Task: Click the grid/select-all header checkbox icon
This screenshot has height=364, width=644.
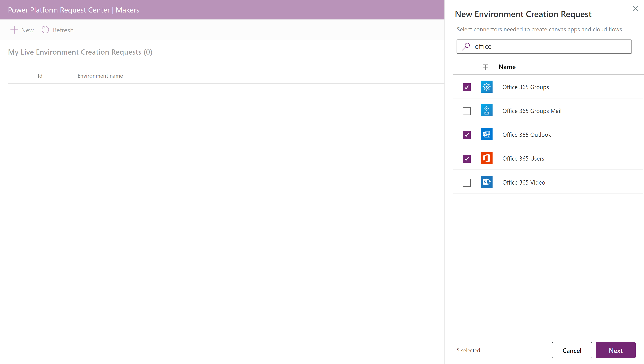Action: 486,67
